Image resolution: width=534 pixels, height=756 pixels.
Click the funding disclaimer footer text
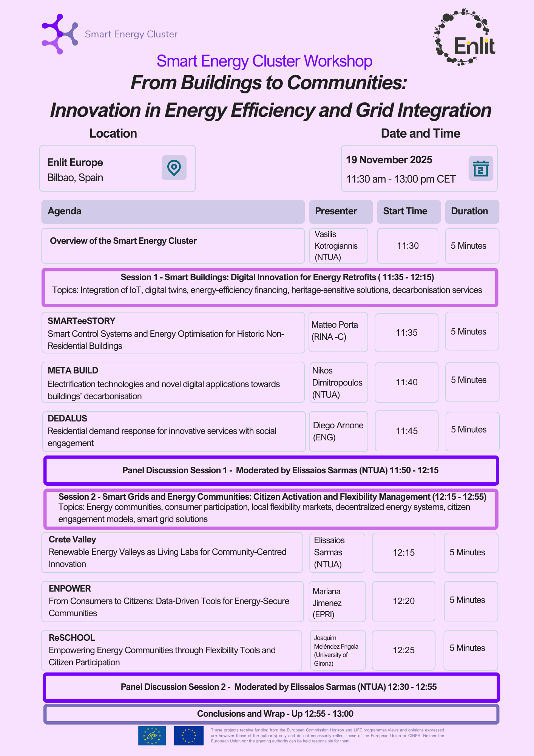(327, 736)
